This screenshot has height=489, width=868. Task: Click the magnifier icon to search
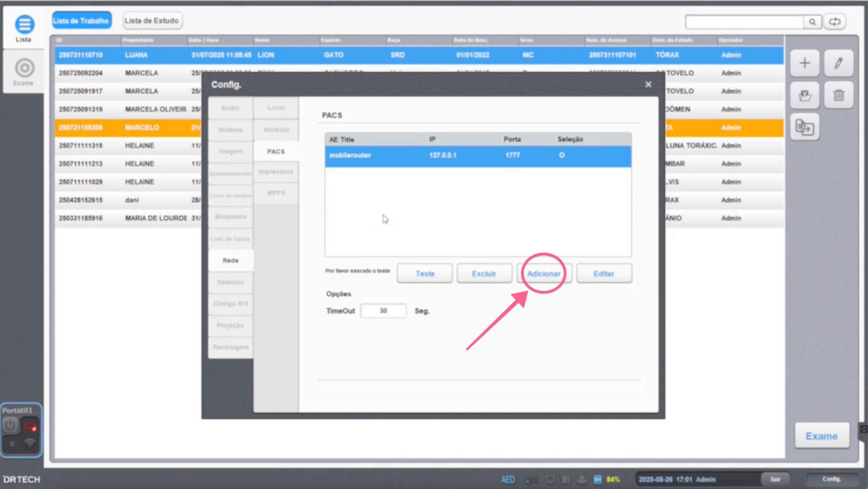tap(812, 22)
